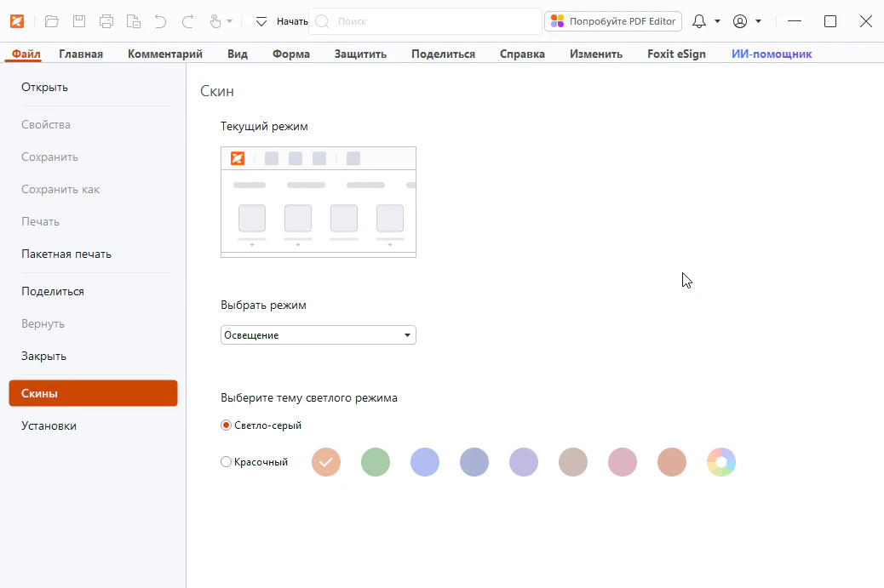The width and height of the screenshot is (884, 588).
Task: Choose the green color theme swatch
Action: pyautogui.click(x=376, y=462)
